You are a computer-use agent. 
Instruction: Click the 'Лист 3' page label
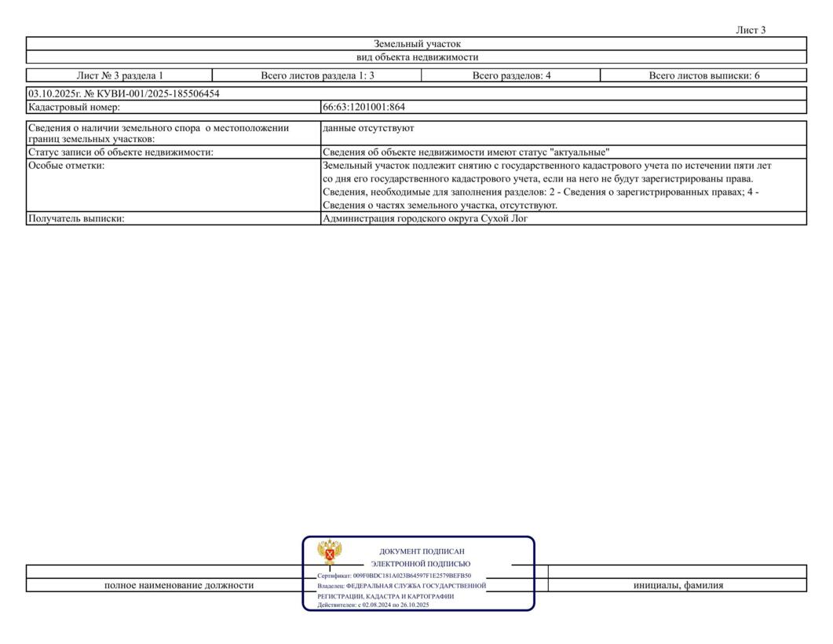750,31
